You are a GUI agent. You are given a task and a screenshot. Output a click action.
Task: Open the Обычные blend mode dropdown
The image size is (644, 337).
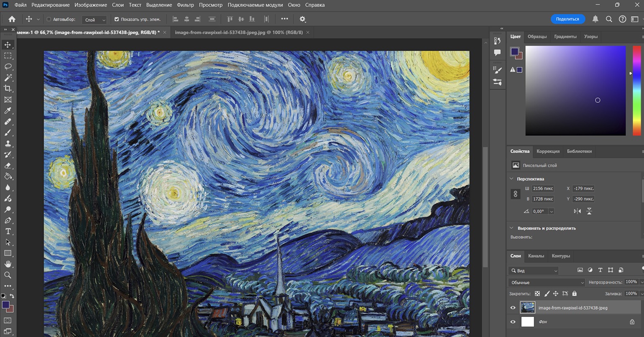click(x=547, y=282)
